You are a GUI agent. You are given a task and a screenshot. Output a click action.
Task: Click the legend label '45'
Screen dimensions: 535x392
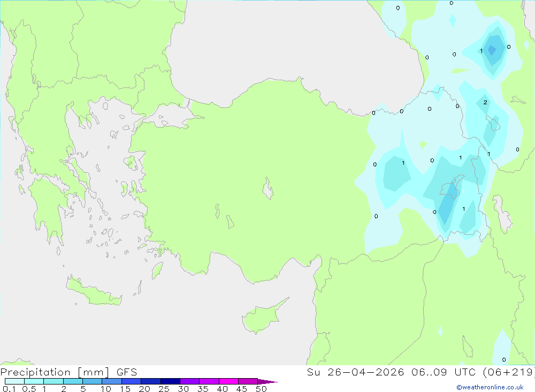pyautogui.click(x=242, y=389)
